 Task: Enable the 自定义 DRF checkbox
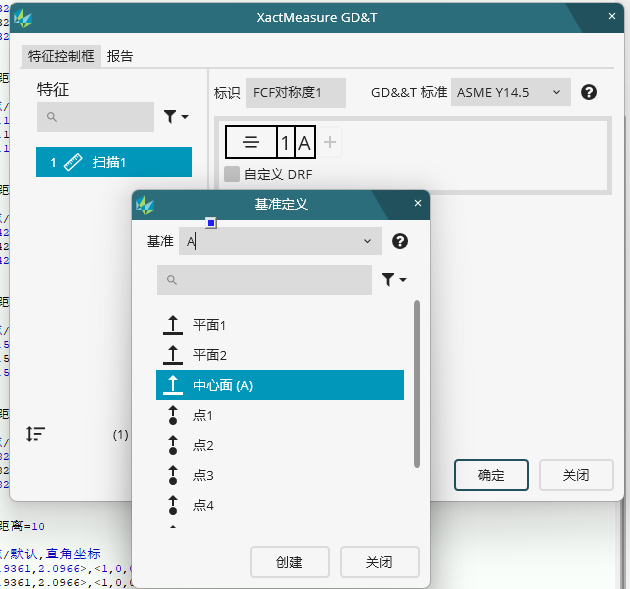pos(232,174)
